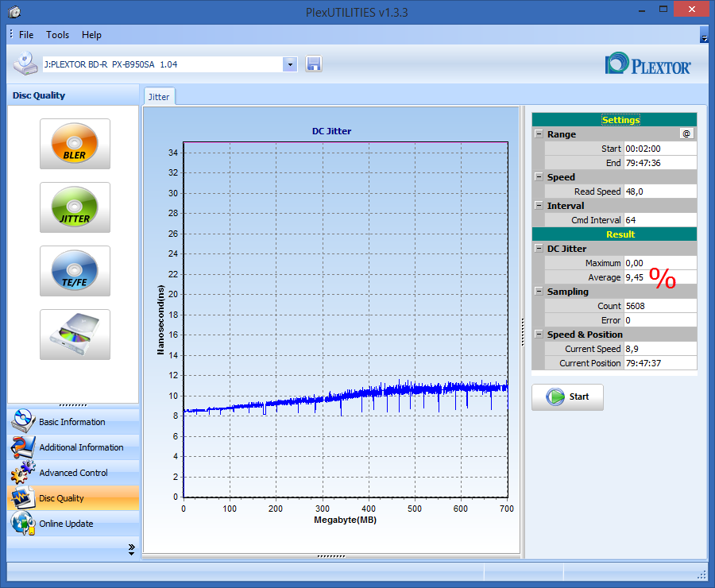The width and height of the screenshot is (715, 588).
Task: Click the DC Jitter Maximum value 0,00
Action: pyautogui.click(x=660, y=263)
